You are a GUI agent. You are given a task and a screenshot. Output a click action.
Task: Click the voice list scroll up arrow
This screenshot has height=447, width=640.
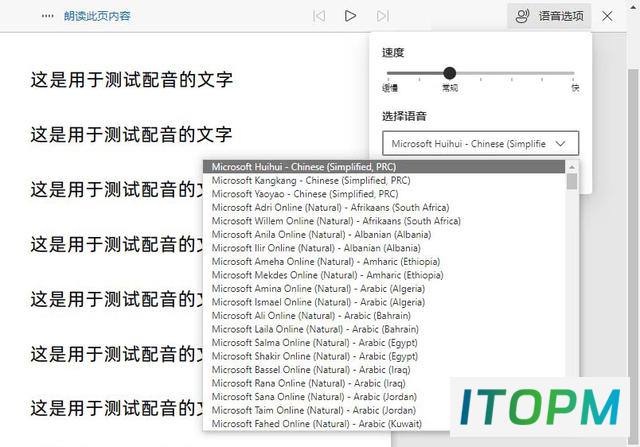(x=572, y=167)
